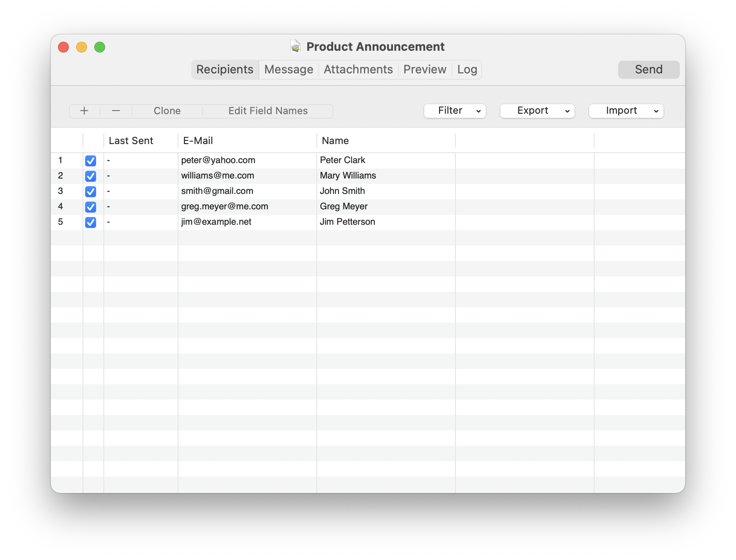Toggle the checkbox in the Greg Meyer row

91,207
